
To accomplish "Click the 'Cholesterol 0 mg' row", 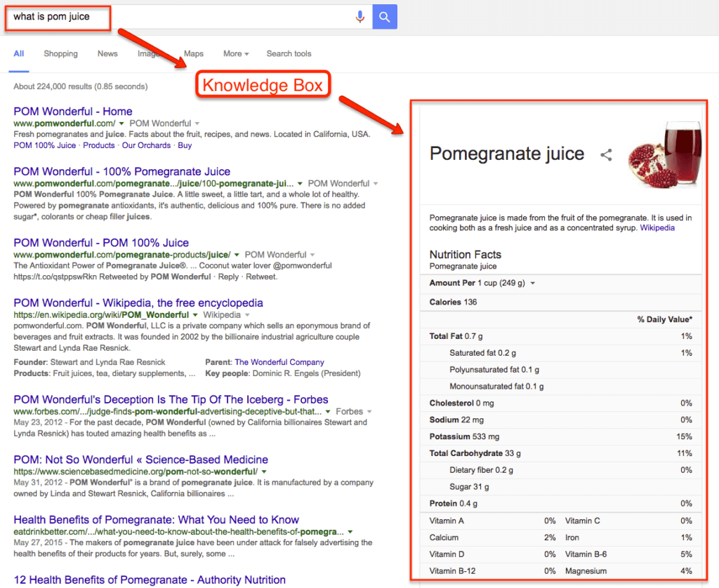I will coord(561,403).
